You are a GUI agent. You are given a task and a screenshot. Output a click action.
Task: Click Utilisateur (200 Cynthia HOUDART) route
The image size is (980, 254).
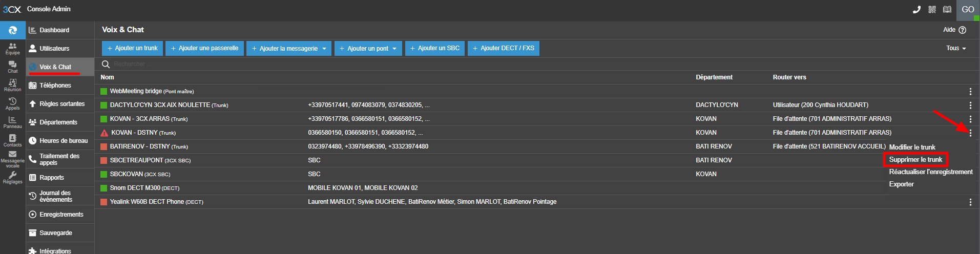[821, 105]
